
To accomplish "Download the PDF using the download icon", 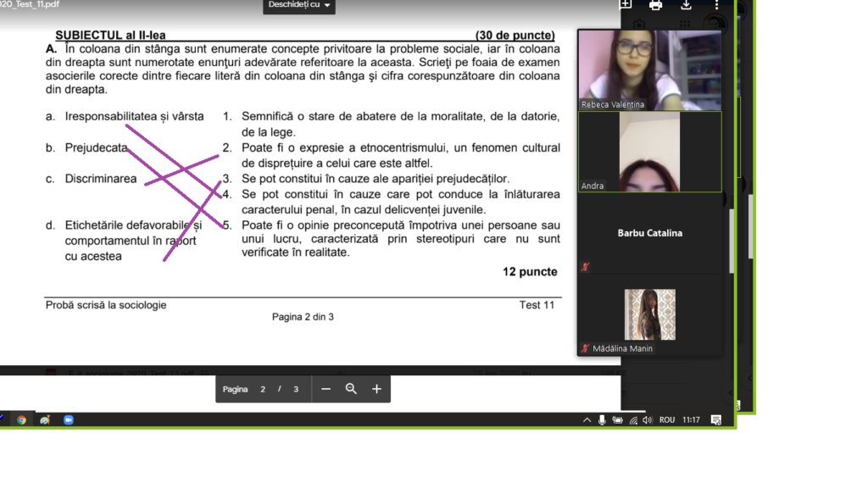I will coord(687,5).
